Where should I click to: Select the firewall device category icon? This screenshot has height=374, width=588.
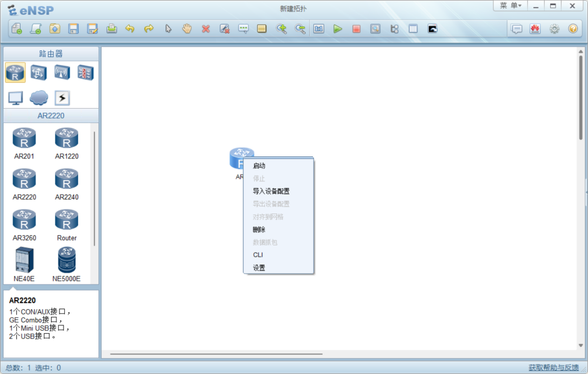pyautogui.click(x=85, y=72)
